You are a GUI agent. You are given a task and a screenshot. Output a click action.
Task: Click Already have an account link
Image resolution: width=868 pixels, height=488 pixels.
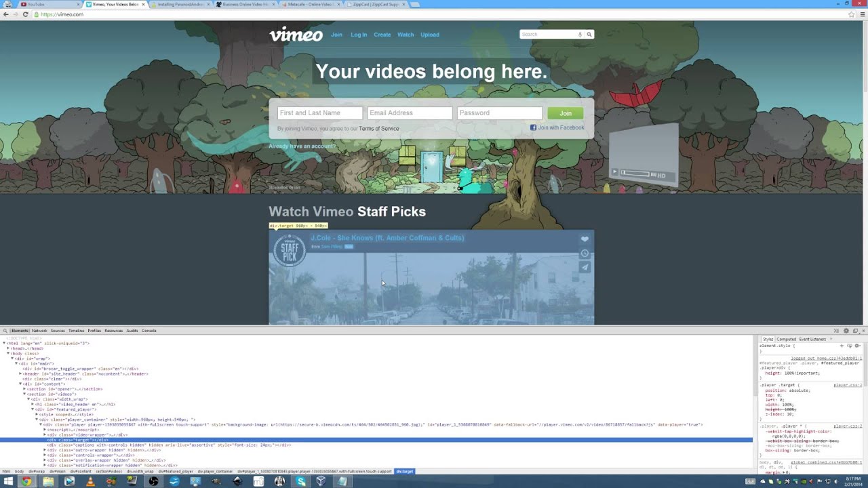(x=302, y=146)
